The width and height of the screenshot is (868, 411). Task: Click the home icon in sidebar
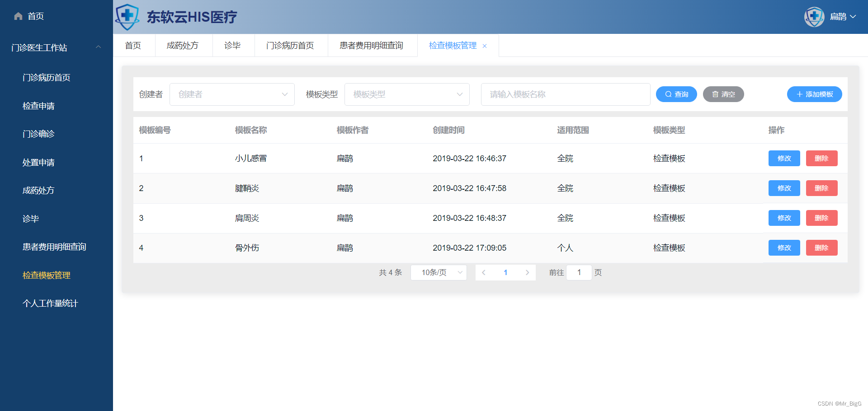pyautogui.click(x=18, y=16)
